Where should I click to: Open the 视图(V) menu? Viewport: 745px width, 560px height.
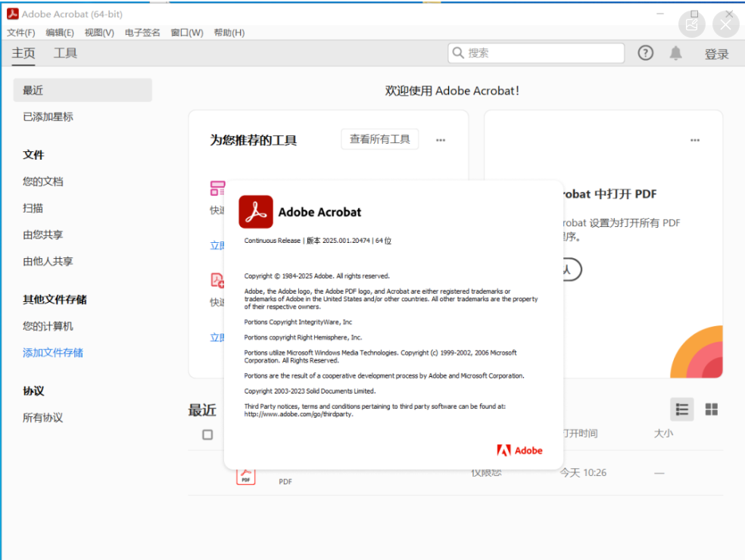(99, 33)
